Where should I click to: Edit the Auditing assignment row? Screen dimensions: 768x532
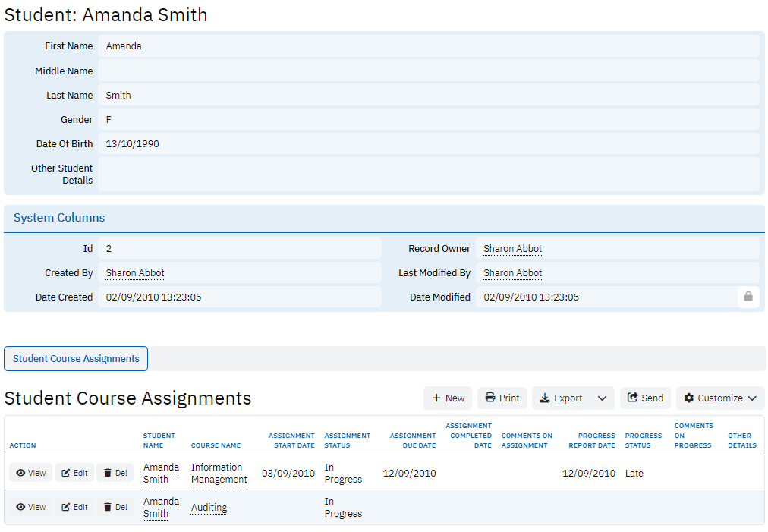click(x=74, y=507)
